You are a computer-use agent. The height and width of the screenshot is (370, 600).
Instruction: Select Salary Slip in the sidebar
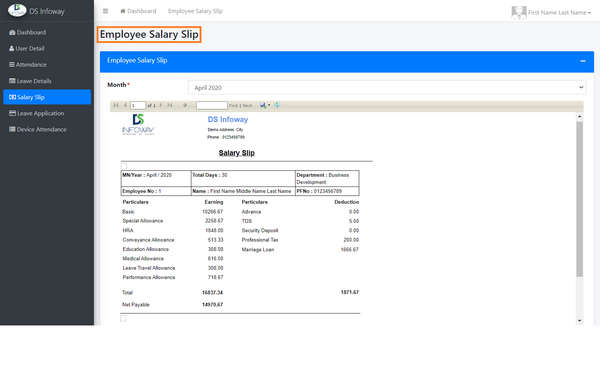pyautogui.click(x=47, y=97)
